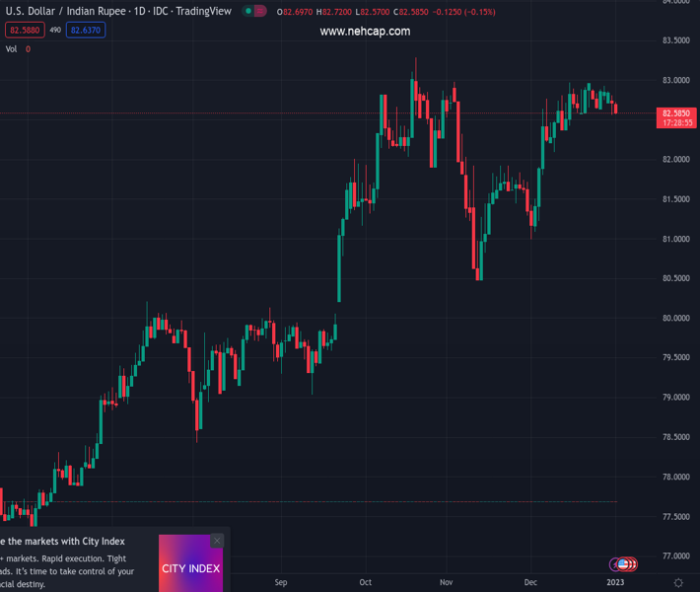Click the current price label 82.5850
Image resolution: width=700 pixels, height=592 pixels.
[675, 113]
